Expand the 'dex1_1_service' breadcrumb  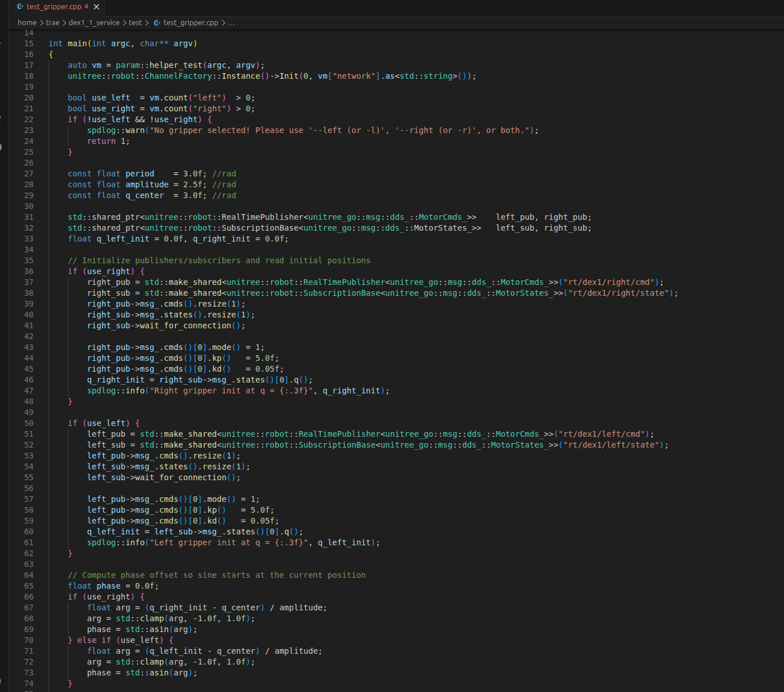94,23
